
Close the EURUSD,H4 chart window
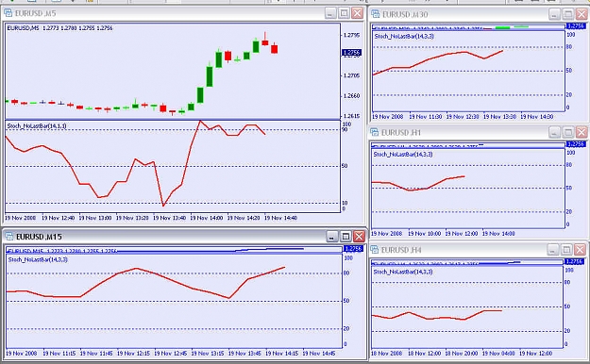coord(580,250)
